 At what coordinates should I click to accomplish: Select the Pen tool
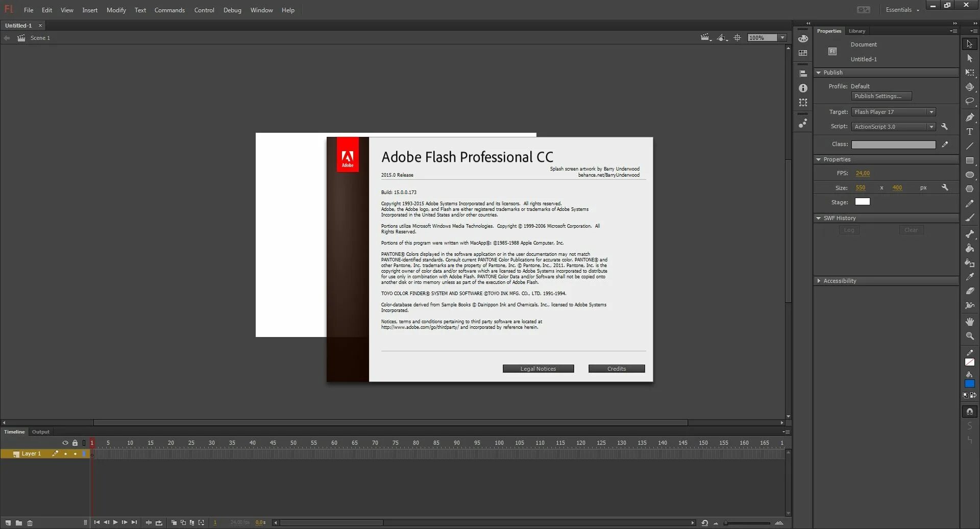point(970,117)
